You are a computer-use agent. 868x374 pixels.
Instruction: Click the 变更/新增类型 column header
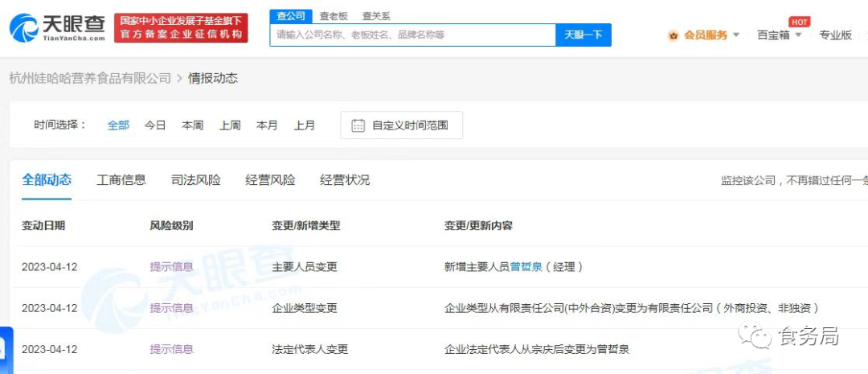[x=305, y=225]
